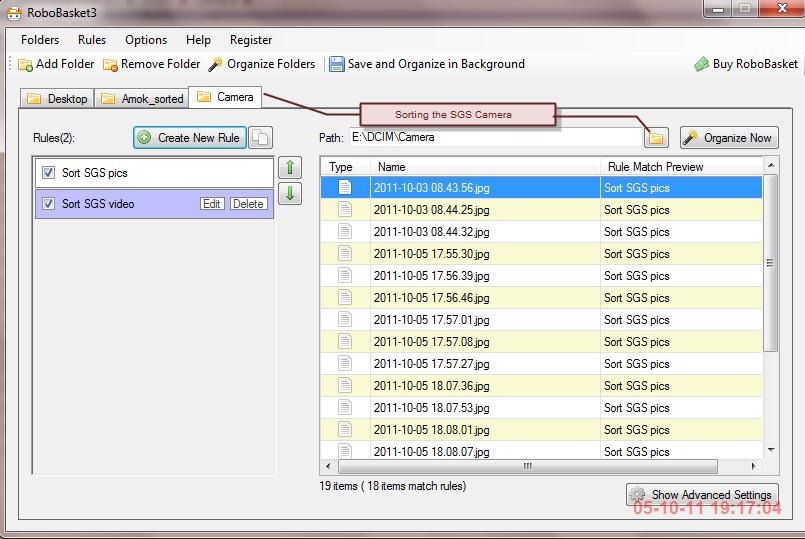
Task: Click the Remove Folder toolbar icon
Action: pyautogui.click(x=110, y=65)
